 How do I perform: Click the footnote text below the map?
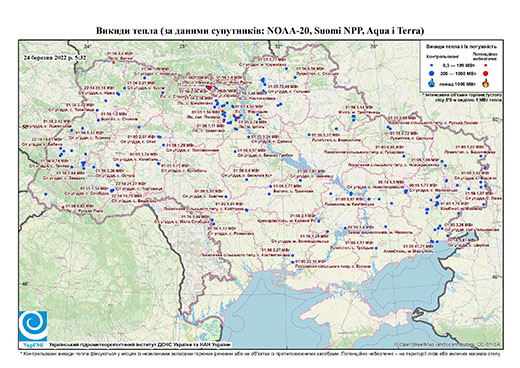tap(260, 353)
